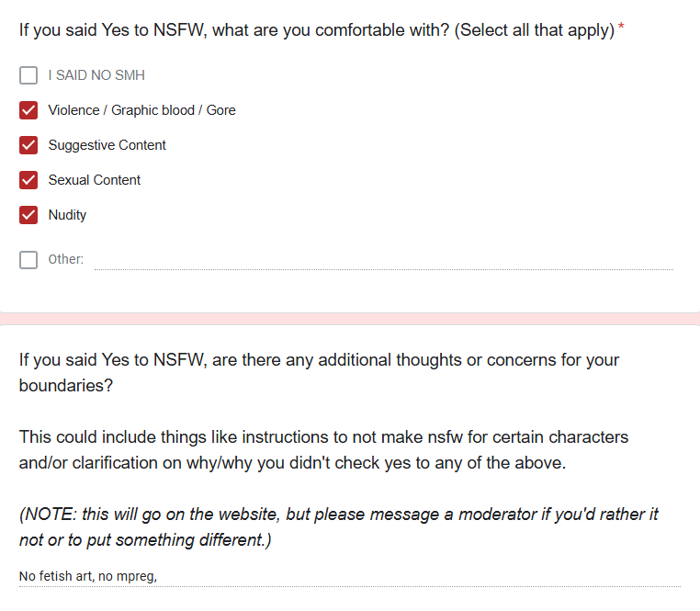Tick the Other option checkbox
This screenshot has width=700, height=611.
[28, 259]
